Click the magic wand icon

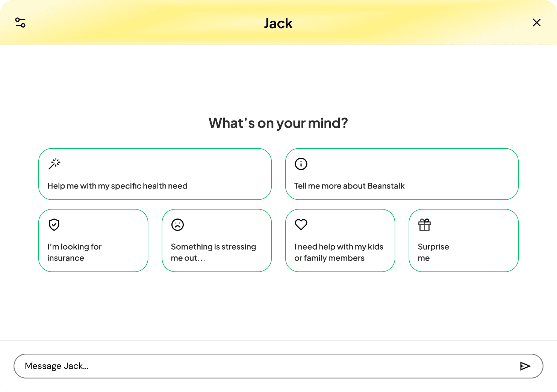pos(54,164)
